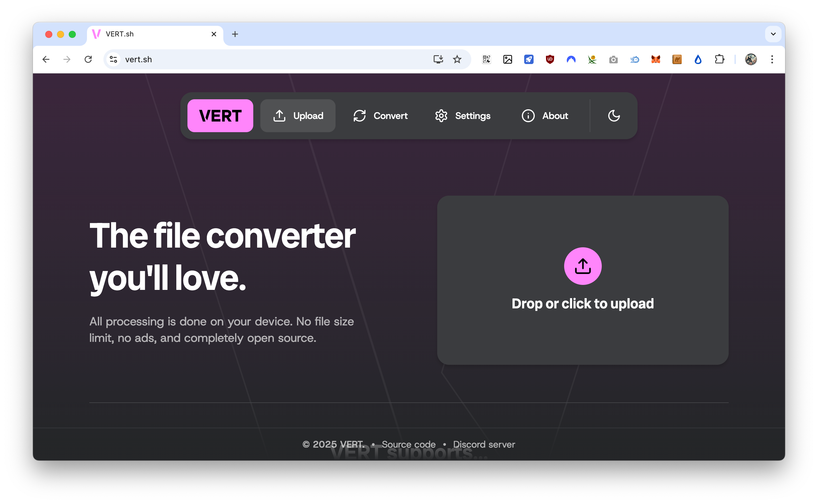Open the Source code link

(x=408, y=444)
